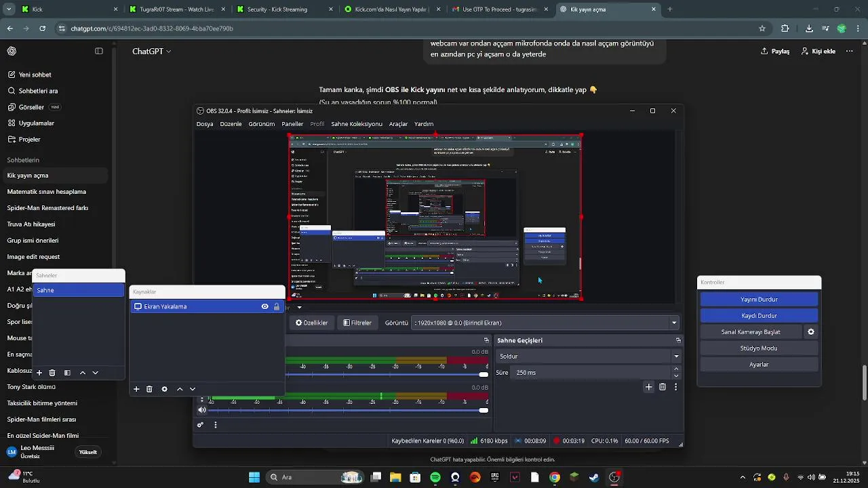868x488 pixels.
Task: Click Paylaş share button in ChatGPT
Action: tap(775, 52)
